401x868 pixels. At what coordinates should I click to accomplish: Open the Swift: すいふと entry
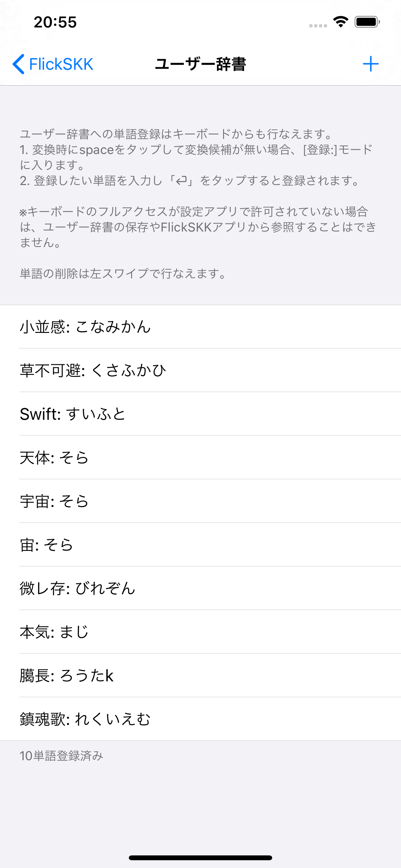click(x=200, y=414)
